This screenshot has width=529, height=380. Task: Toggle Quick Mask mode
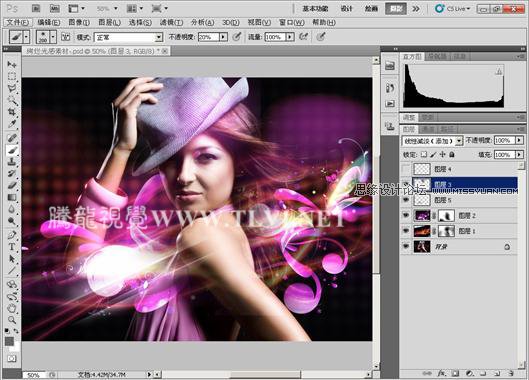point(12,358)
